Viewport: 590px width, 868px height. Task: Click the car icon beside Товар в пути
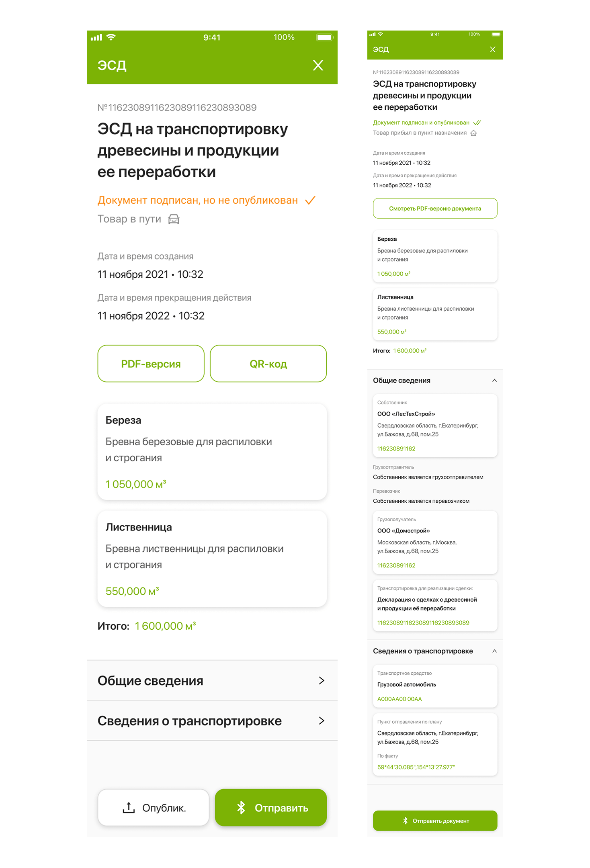(174, 219)
